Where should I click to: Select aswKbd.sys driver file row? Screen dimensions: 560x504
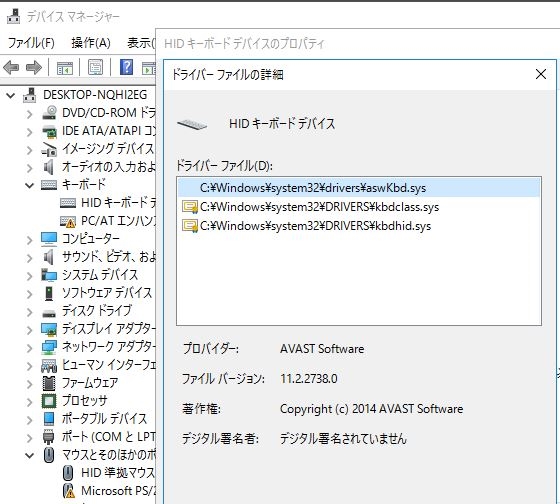click(359, 188)
